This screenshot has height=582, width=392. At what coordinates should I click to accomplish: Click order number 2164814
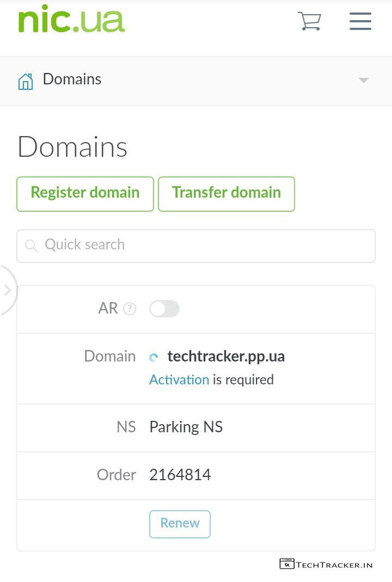[180, 475]
